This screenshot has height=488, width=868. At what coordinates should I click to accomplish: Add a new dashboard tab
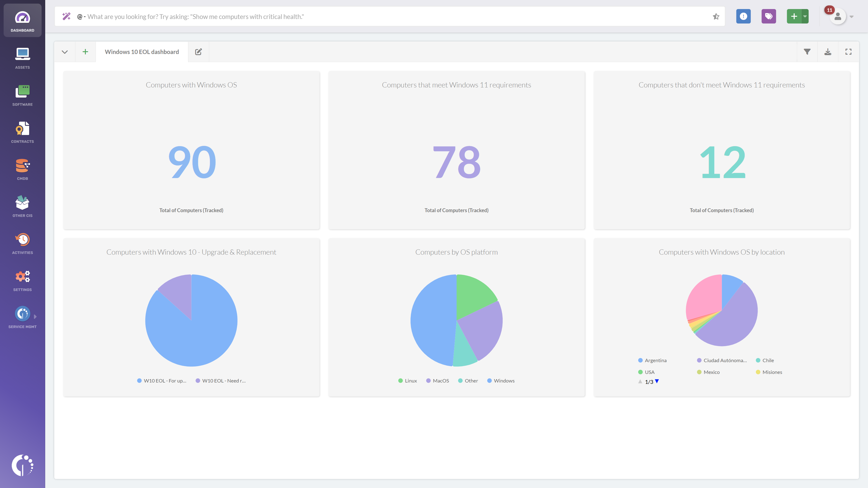pos(85,52)
